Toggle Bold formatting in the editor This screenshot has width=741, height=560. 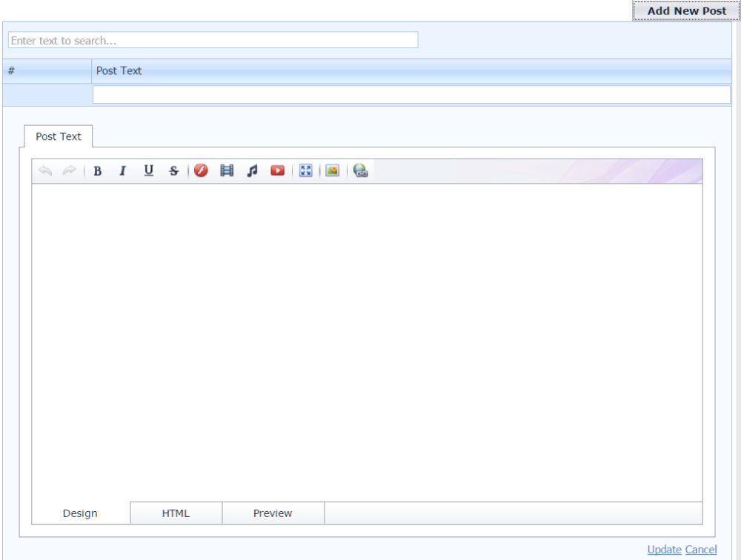point(97,170)
